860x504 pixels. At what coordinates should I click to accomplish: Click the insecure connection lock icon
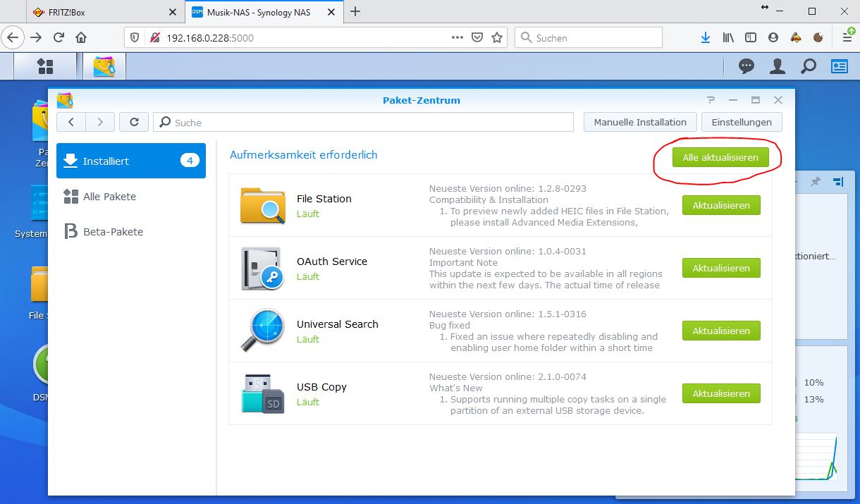pos(155,37)
